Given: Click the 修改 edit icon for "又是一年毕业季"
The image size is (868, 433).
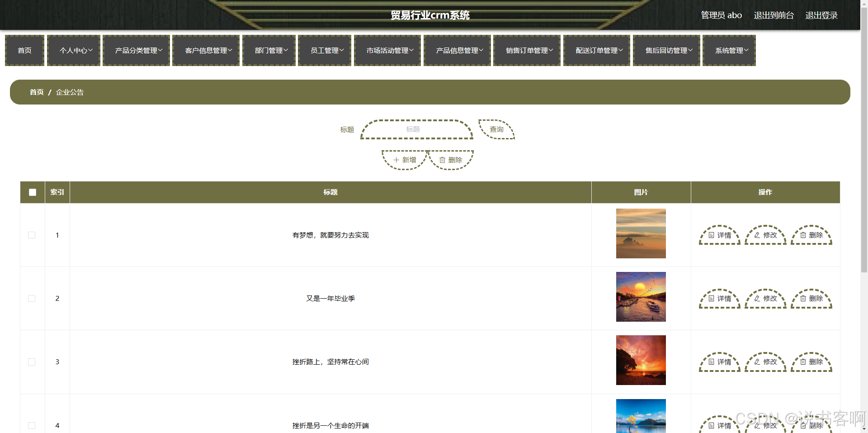Looking at the screenshot, I should click(x=758, y=299).
